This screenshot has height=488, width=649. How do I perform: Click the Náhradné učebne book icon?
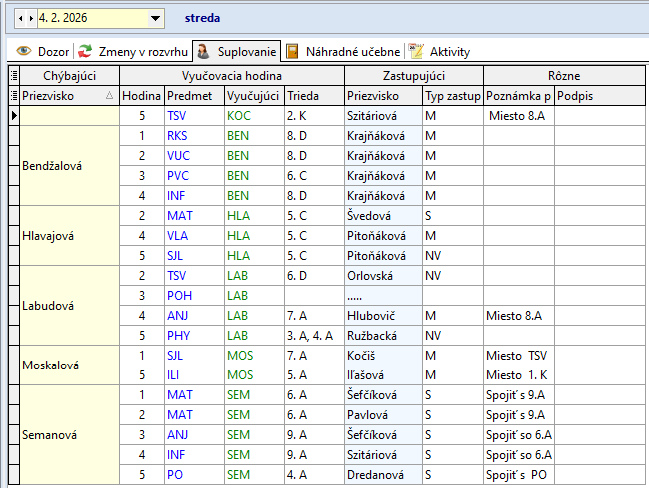[292, 51]
